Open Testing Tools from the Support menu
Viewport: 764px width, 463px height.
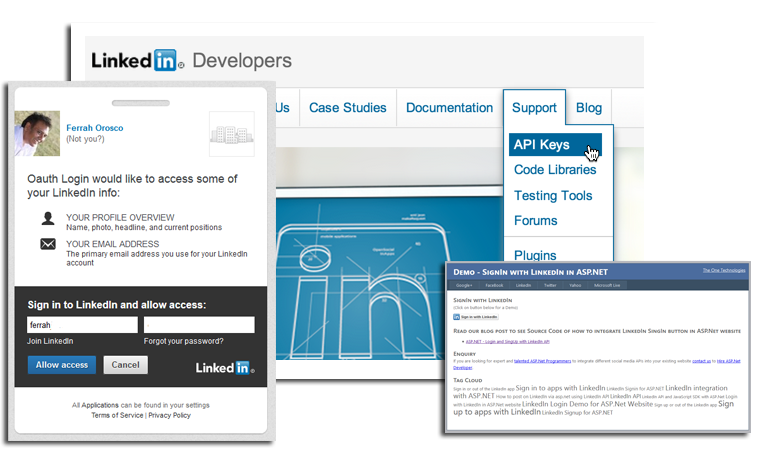point(552,196)
